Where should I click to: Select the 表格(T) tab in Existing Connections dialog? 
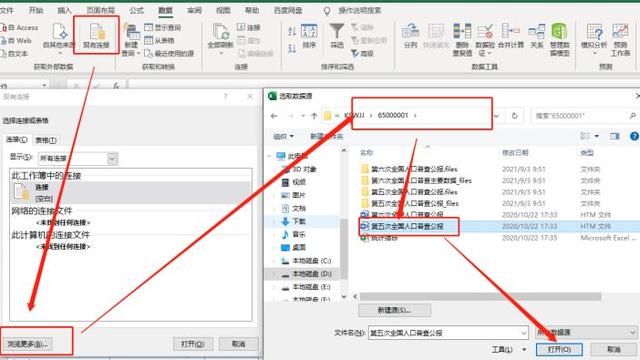[x=46, y=140]
